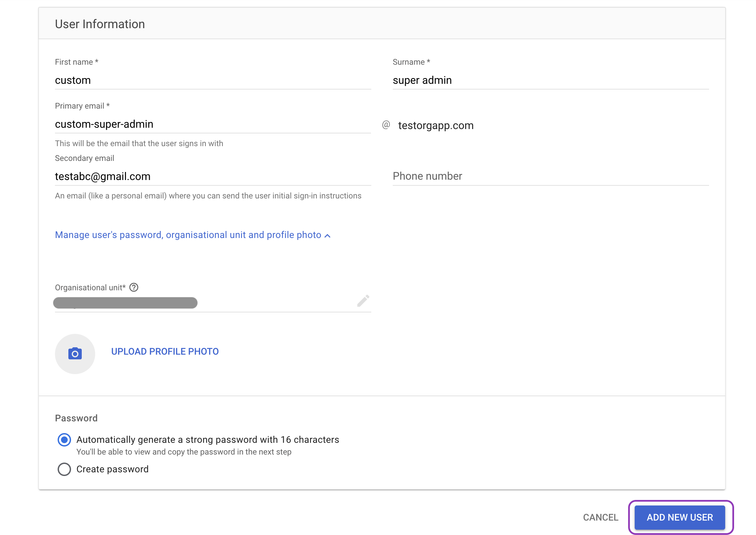Select the Create password radio option

[64, 469]
